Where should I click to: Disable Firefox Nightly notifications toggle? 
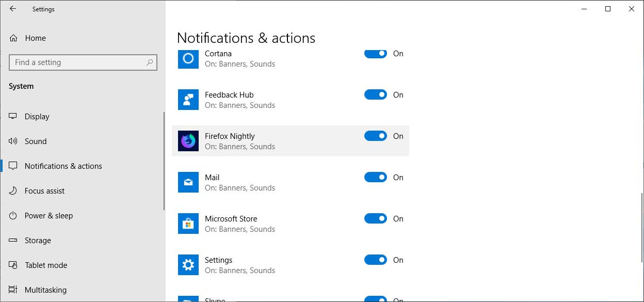[x=376, y=136]
